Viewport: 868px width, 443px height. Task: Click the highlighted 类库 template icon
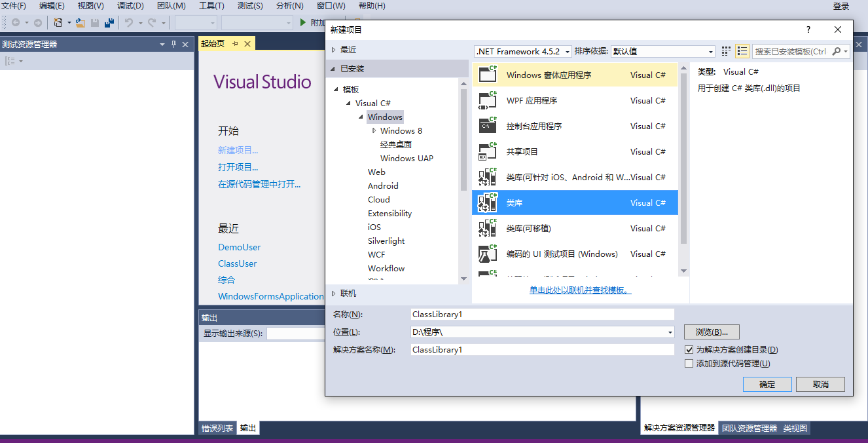(488, 202)
